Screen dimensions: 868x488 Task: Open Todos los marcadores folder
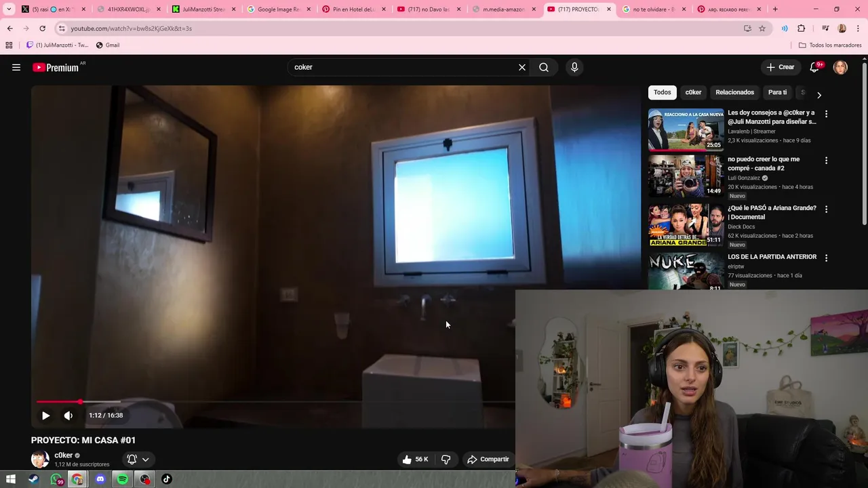(830, 45)
